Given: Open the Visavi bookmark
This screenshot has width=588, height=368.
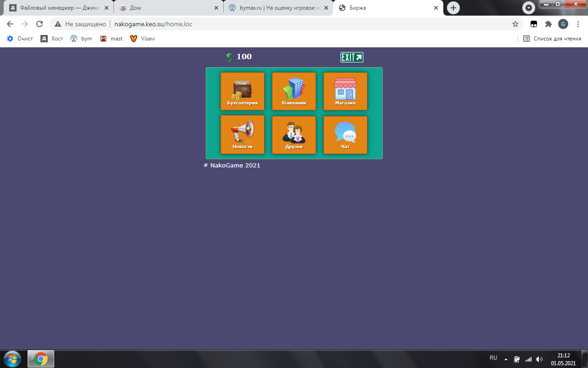Looking at the screenshot, I should click(x=142, y=39).
